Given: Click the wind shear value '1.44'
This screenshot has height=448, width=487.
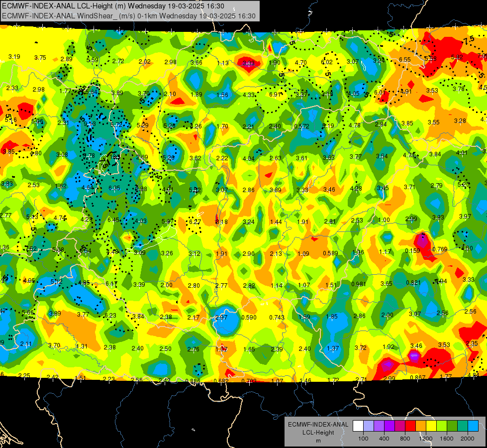Looking at the screenshot, I should coord(276,222).
